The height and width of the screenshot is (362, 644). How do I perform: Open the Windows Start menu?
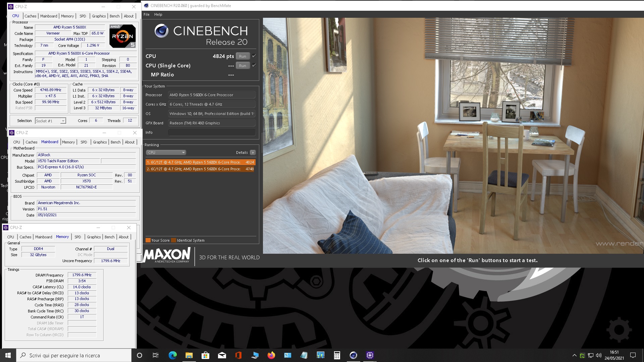(8, 355)
